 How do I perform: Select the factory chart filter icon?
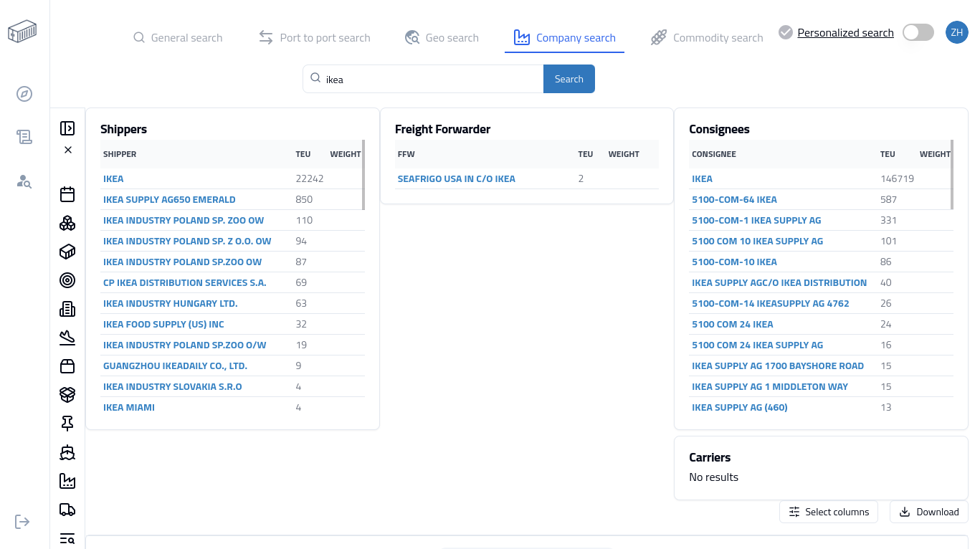click(x=67, y=481)
